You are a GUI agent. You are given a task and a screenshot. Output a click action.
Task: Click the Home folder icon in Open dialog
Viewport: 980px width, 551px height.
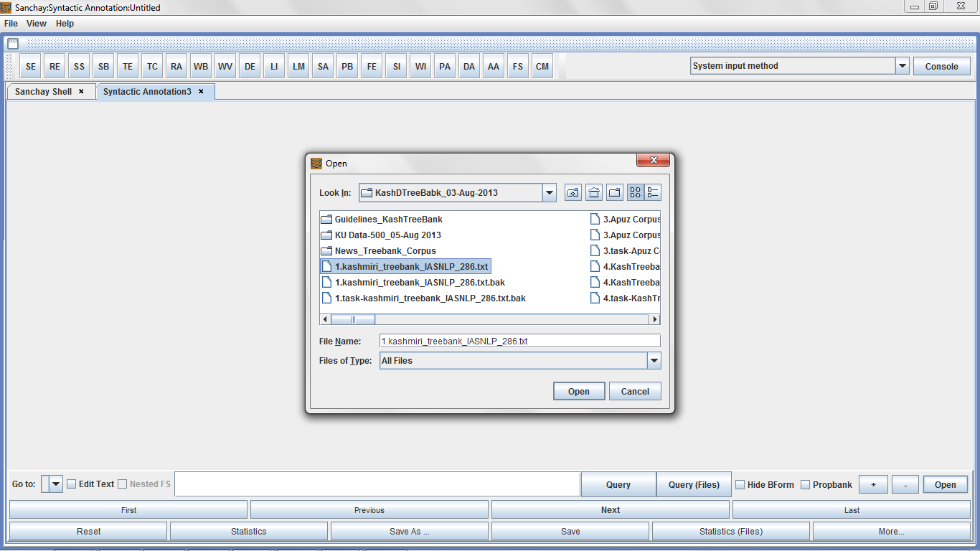click(x=594, y=192)
